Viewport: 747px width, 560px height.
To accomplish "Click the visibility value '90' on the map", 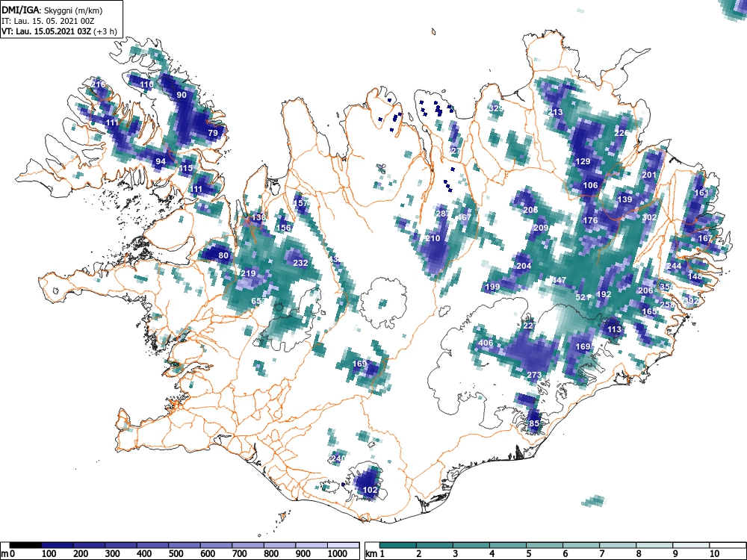I will [182, 95].
